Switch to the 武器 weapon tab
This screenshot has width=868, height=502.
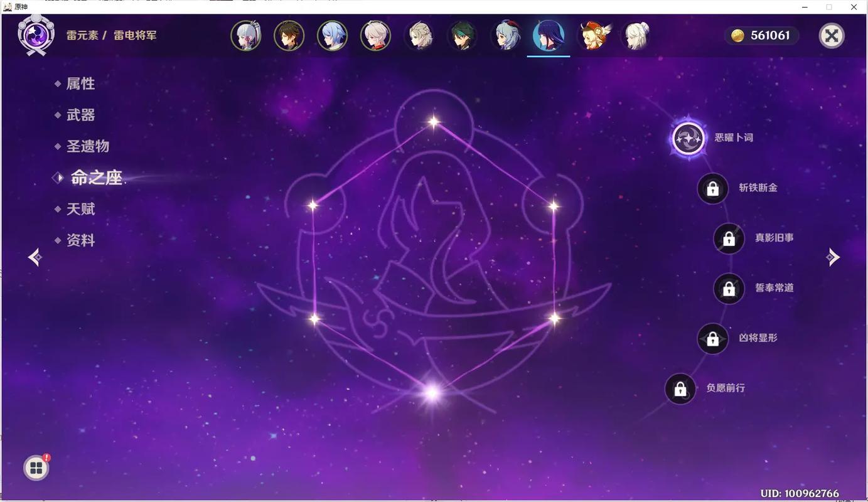coord(80,115)
